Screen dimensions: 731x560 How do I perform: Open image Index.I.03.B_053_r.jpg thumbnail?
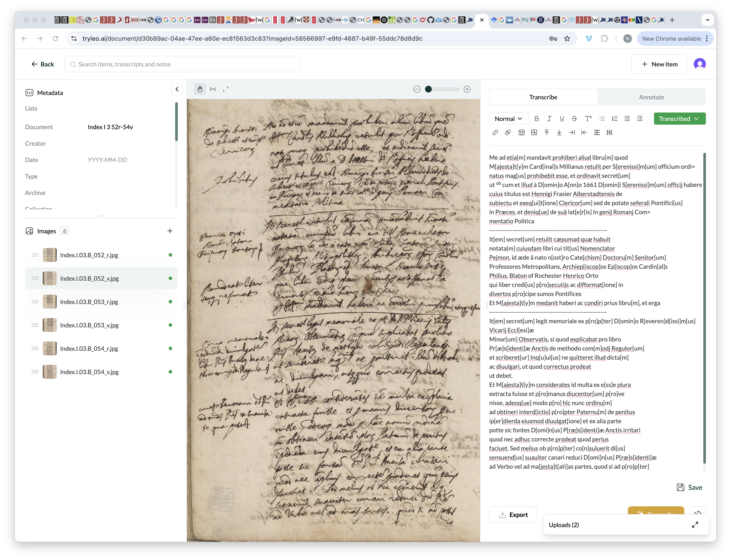tap(50, 302)
